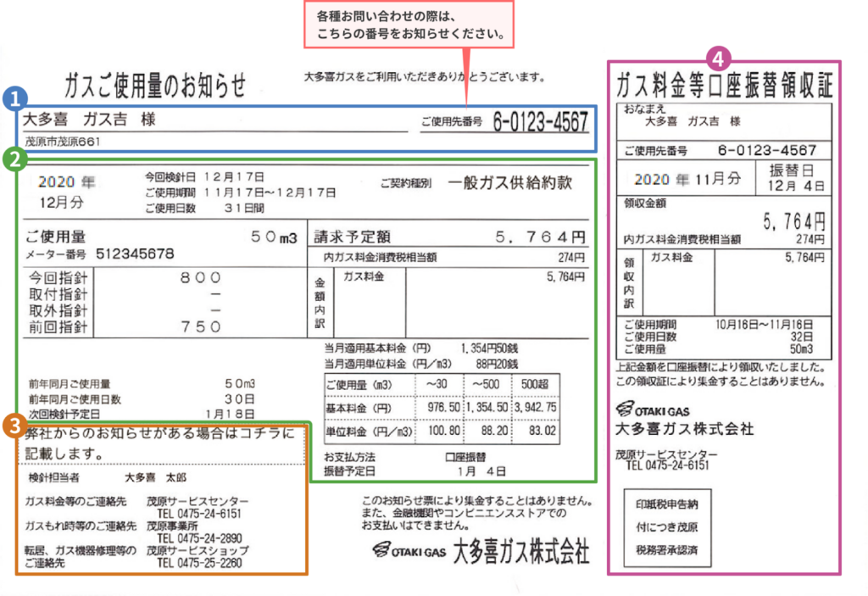Click the usage days value 31日間

[x=243, y=208]
